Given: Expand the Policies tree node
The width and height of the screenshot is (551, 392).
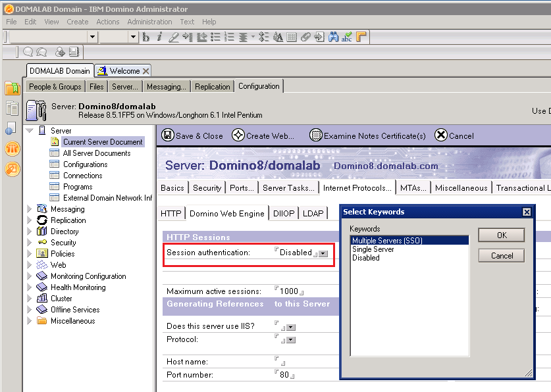Looking at the screenshot, I should coord(30,254).
